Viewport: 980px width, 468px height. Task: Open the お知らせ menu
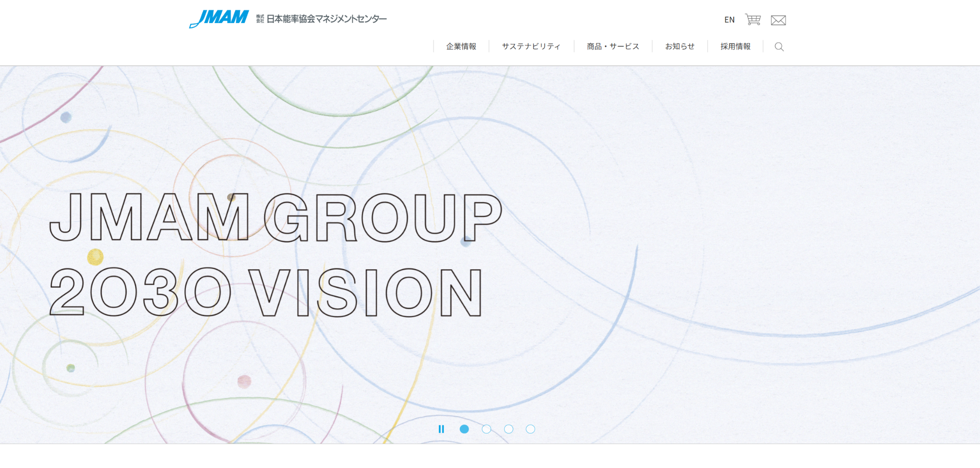(680, 46)
